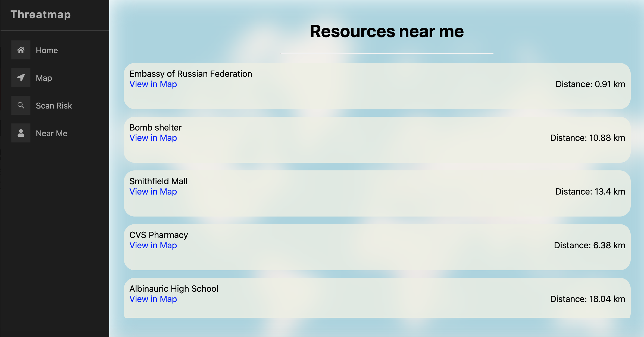
Task: Click the Resources near me heading
Action: 386,31
